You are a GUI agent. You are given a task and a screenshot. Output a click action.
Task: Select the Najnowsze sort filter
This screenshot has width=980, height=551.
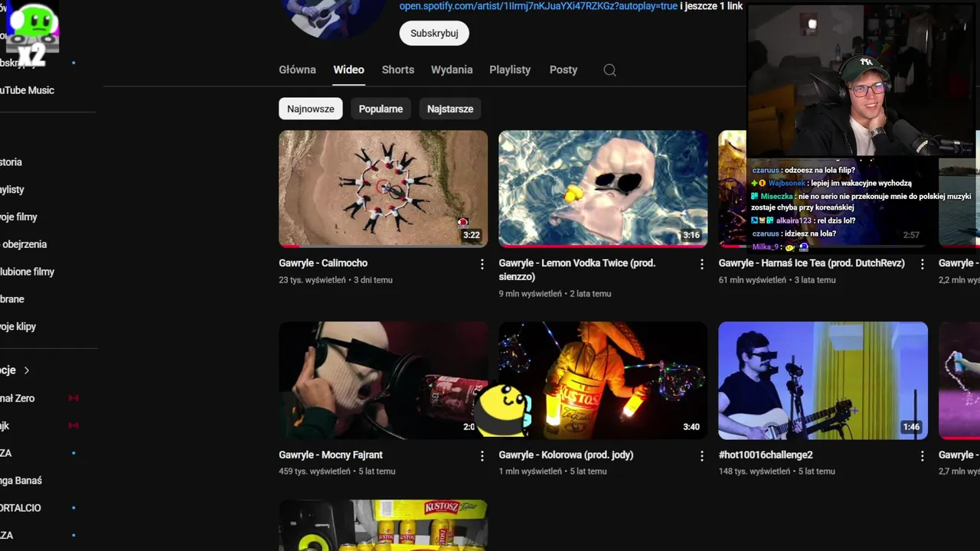click(311, 109)
